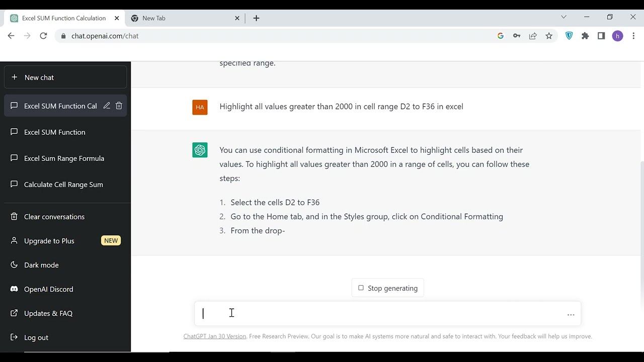Open Chrome three-dot menu
Image resolution: width=644 pixels, height=362 pixels.
point(633,36)
